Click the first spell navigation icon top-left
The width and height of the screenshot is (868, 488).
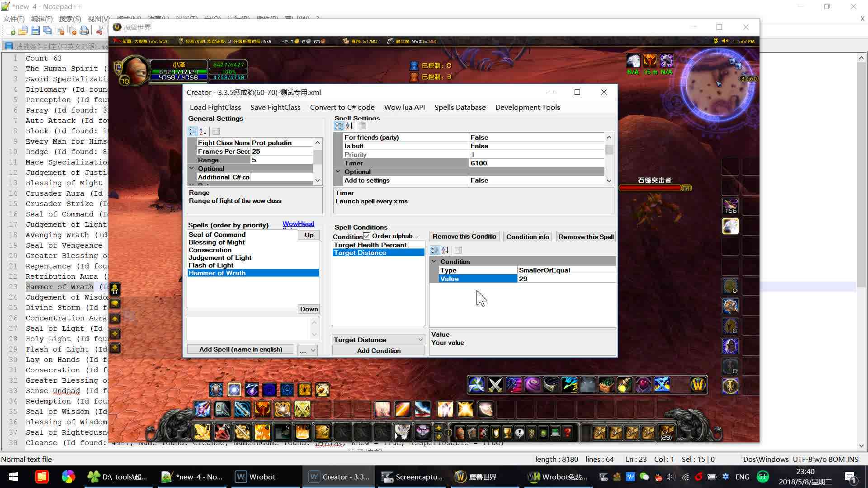tap(339, 127)
